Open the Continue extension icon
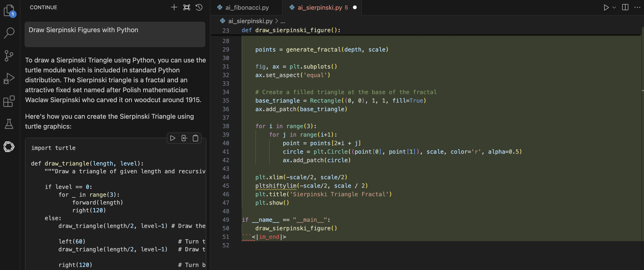The width and height of the screenshot is (644, 270). point(9,147)
